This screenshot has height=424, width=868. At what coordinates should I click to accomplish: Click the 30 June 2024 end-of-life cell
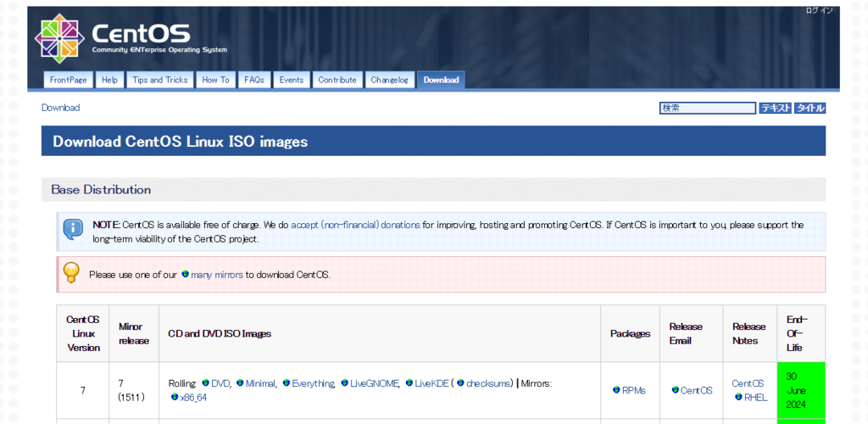[x=801, y=390]
